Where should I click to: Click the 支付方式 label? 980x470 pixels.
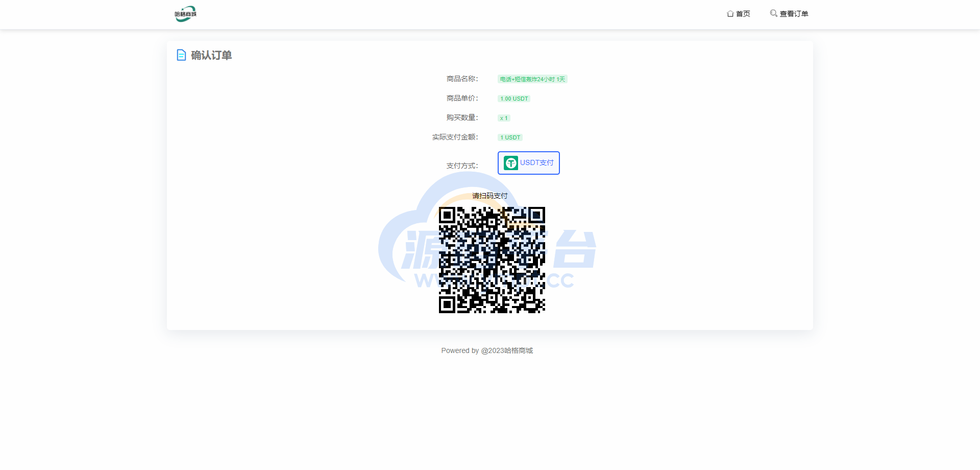click(x=462, y=166)
